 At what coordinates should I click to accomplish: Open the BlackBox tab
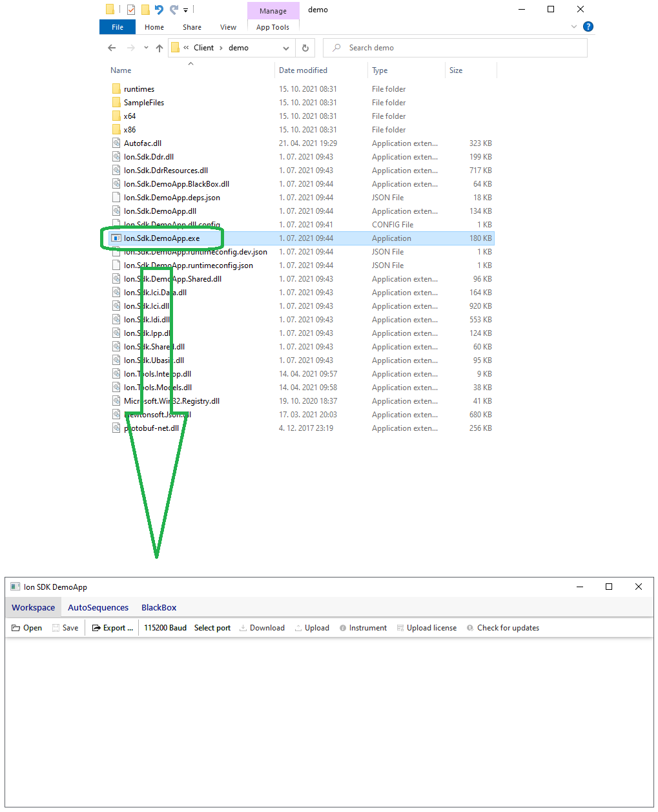pyautogui.click(x=159, y=607)
